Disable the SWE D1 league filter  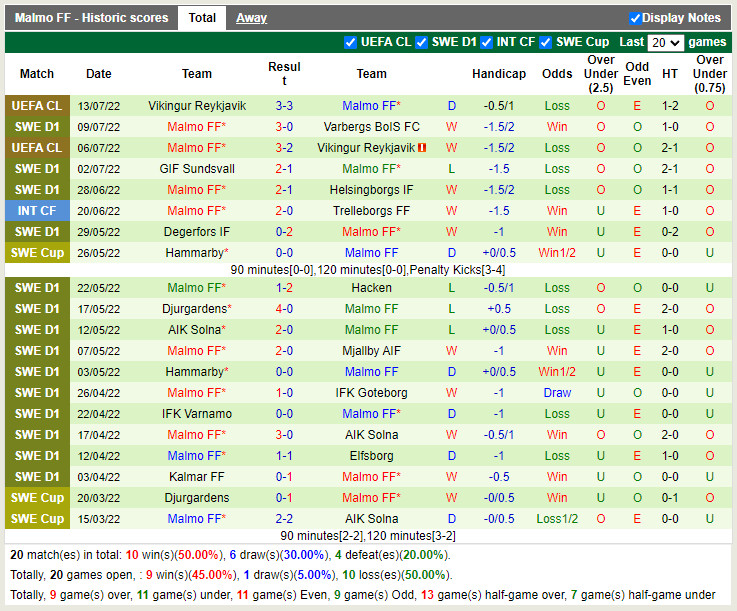[422, 42]
